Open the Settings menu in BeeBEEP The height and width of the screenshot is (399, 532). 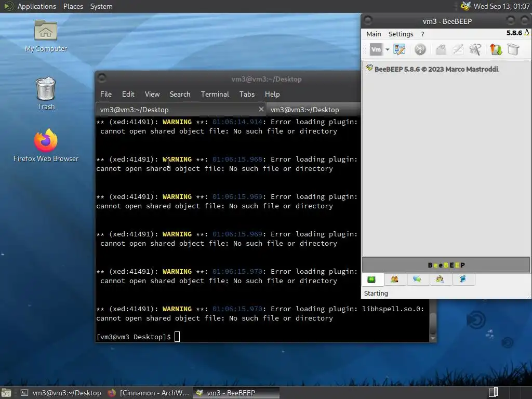click(x=401, y=34)
